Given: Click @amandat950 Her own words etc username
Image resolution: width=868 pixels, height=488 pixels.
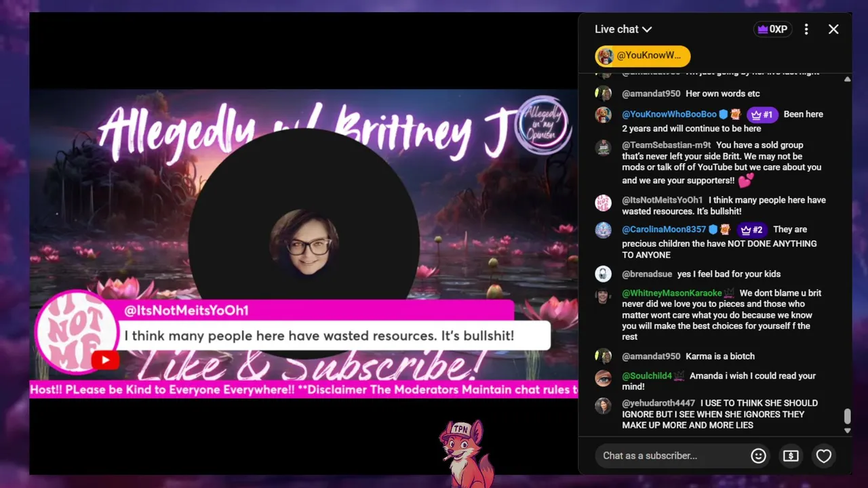Looking at the screenshot, I should coord(651,94).
